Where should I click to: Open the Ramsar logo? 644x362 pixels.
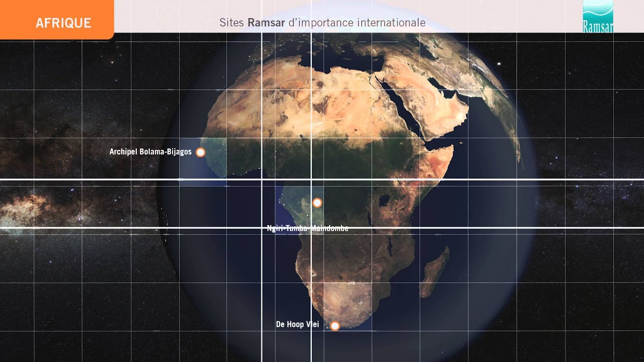point(598,17)
